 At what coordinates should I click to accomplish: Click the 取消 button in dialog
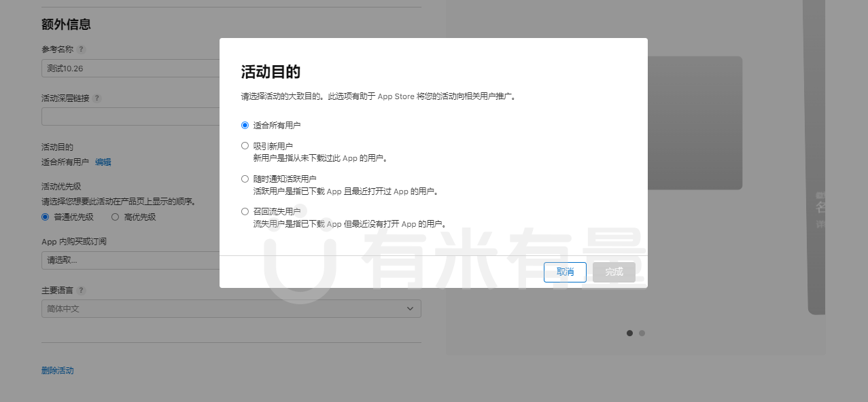[565, 272]
